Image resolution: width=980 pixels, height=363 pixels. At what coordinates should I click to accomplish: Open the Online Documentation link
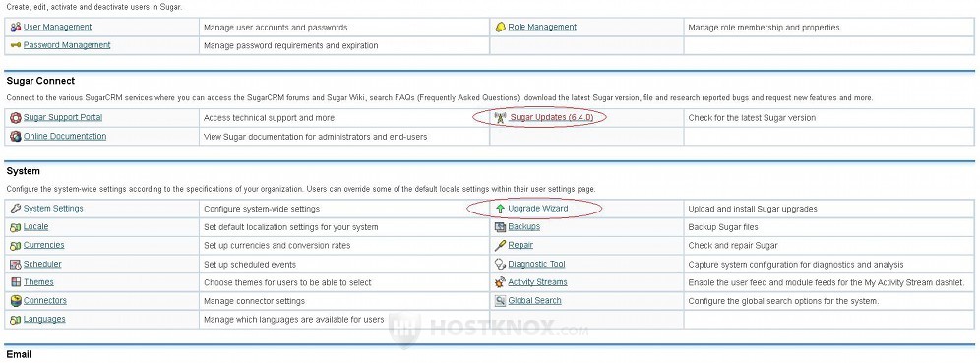click(65, 136)
